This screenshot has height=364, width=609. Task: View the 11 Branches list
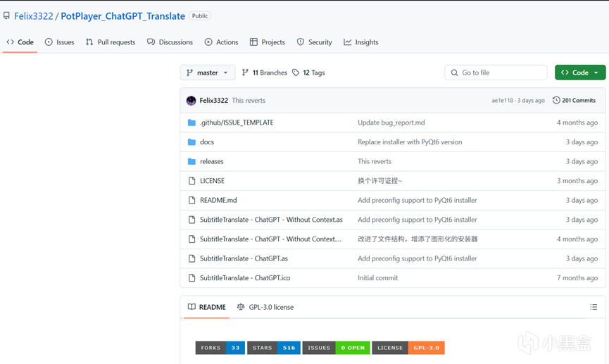tap(264, 73)
